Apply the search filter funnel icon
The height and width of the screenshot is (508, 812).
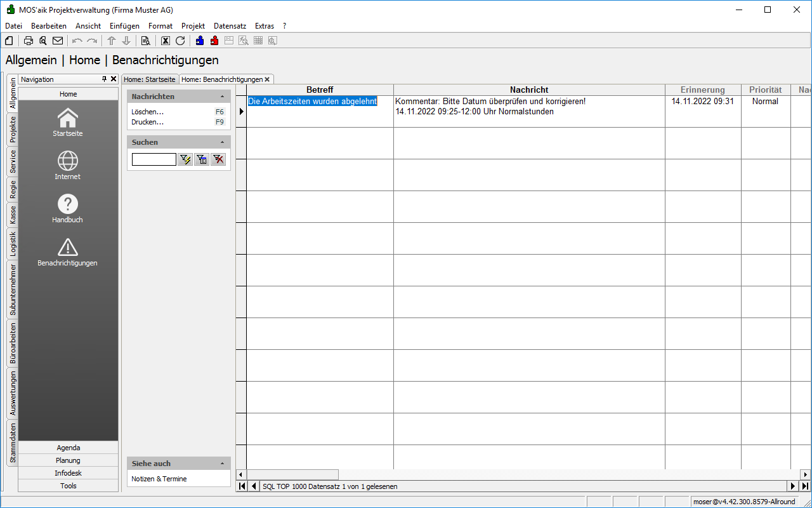pos(185,159)
